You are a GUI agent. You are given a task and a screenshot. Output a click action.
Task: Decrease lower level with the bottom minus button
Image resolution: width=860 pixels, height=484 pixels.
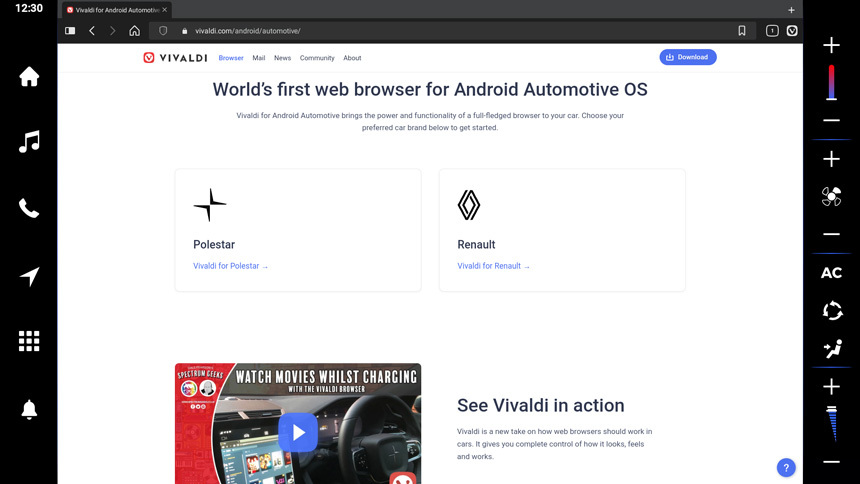[831, 462]
